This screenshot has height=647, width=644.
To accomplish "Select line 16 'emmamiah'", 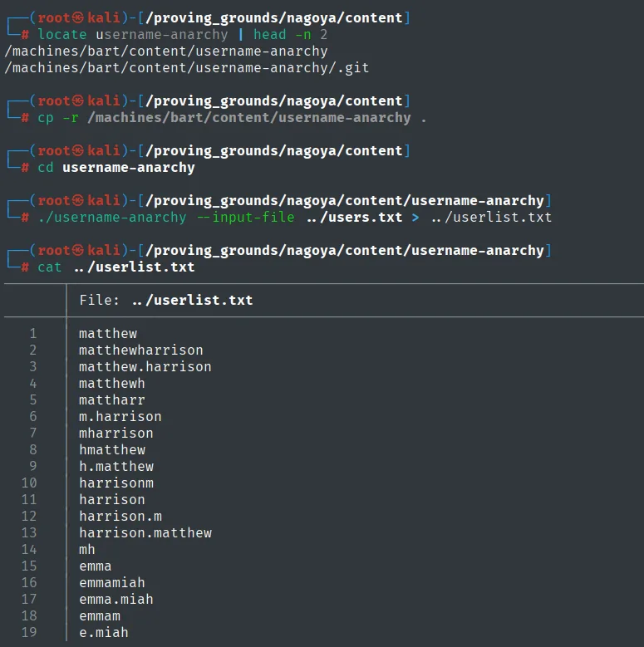I will click(x=112, y=582).
